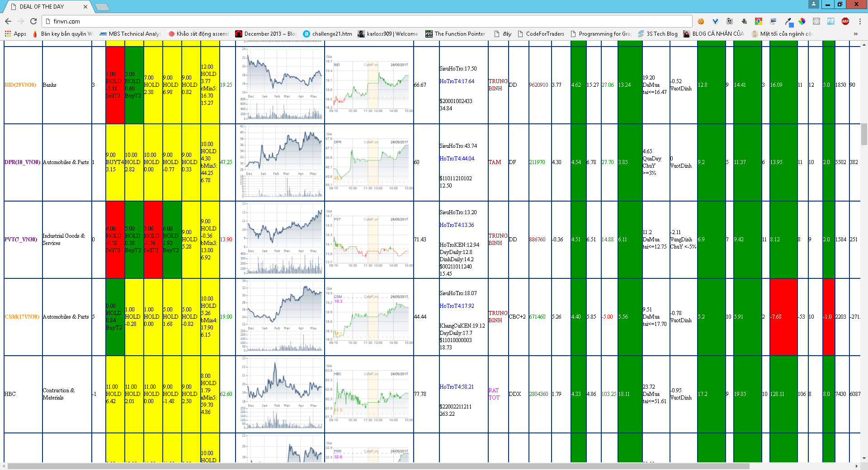
Task: Click the DPR intraday price chart thumbnail
Action: (x=369, y=163)
